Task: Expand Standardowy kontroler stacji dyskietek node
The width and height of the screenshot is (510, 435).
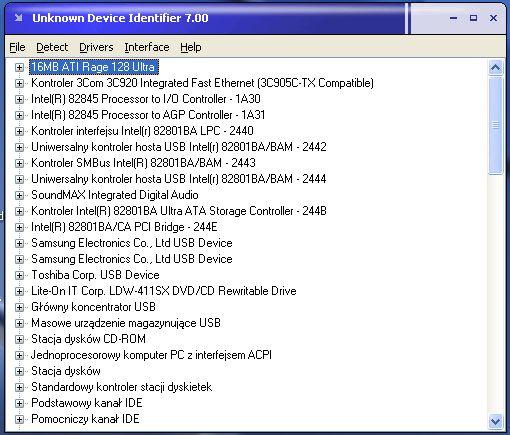Action: click(19, 387)
